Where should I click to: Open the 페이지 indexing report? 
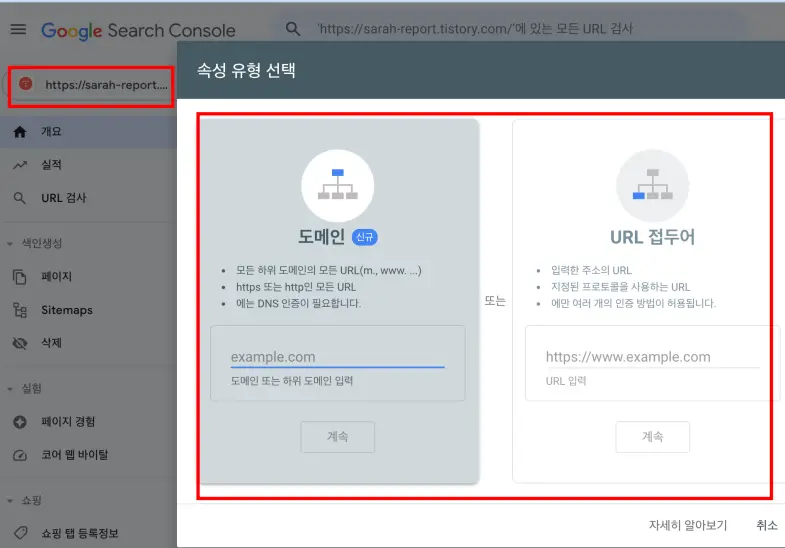coord(57,276)
